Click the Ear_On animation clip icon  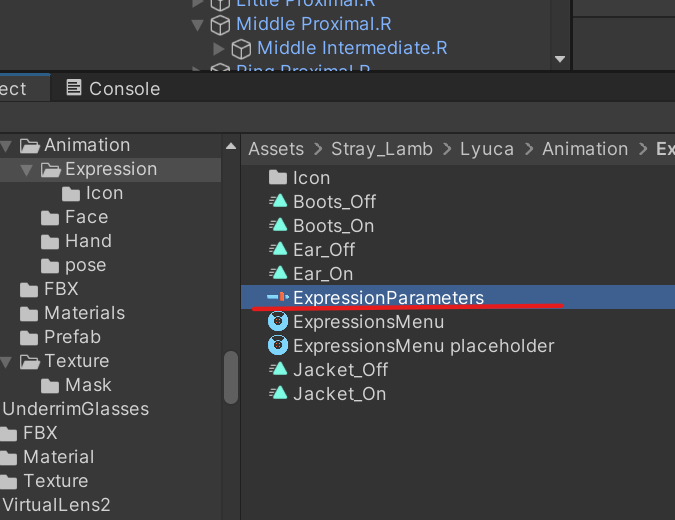pyautogui.click(x=278, y=274)
